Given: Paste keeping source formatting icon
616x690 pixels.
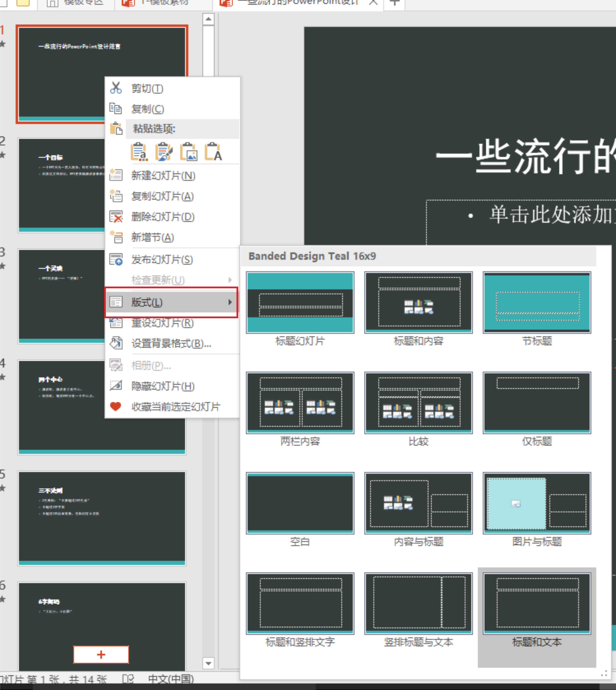Looking at the screenshot, I should click(164, 151).
